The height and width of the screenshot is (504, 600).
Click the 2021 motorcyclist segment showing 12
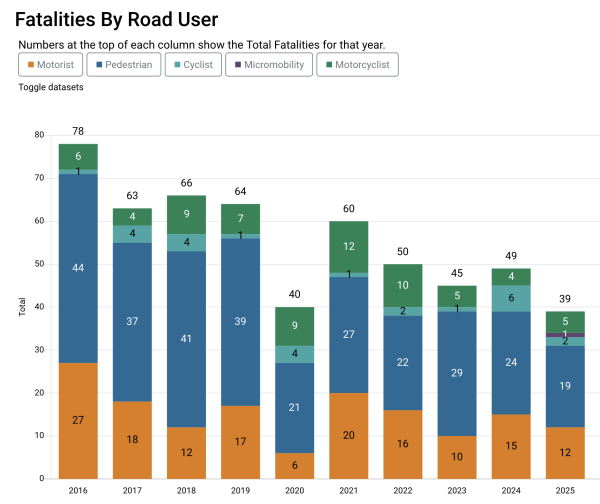point(348,247)
